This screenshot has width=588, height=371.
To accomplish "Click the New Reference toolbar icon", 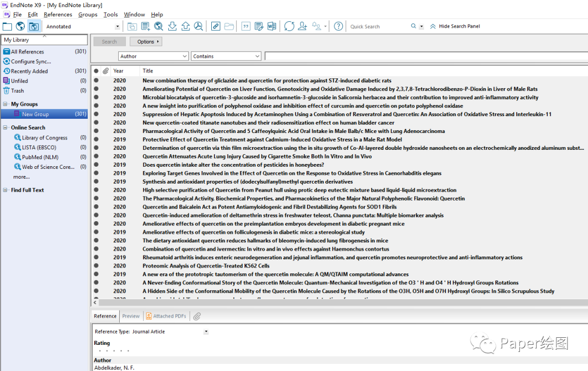I will [145, 26].
